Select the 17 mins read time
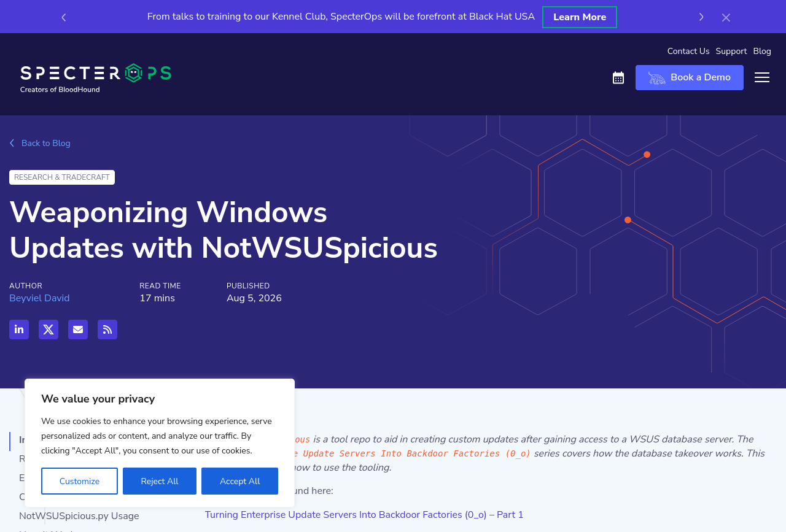Viewport: 786px width, 532px height. (x=157, y=298)
